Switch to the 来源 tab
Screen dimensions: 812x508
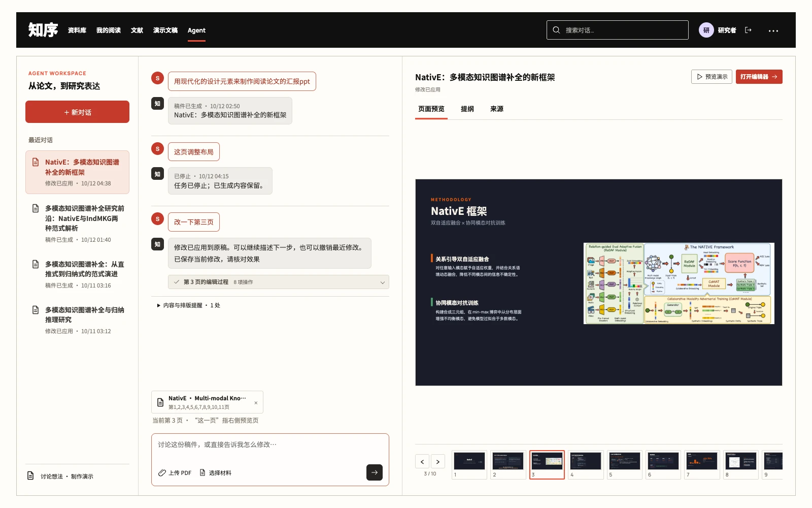point(497,109)
